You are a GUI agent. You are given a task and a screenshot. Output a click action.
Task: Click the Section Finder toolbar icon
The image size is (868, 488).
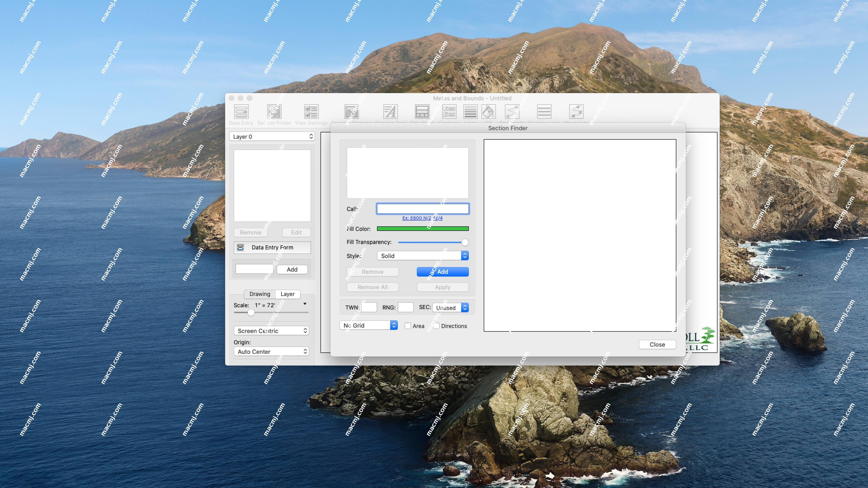274,112
